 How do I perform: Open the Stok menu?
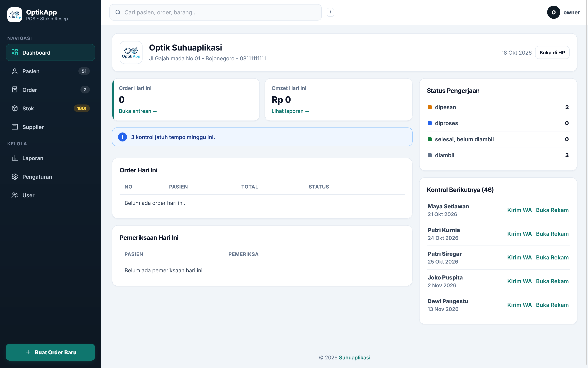click(50, 108)
